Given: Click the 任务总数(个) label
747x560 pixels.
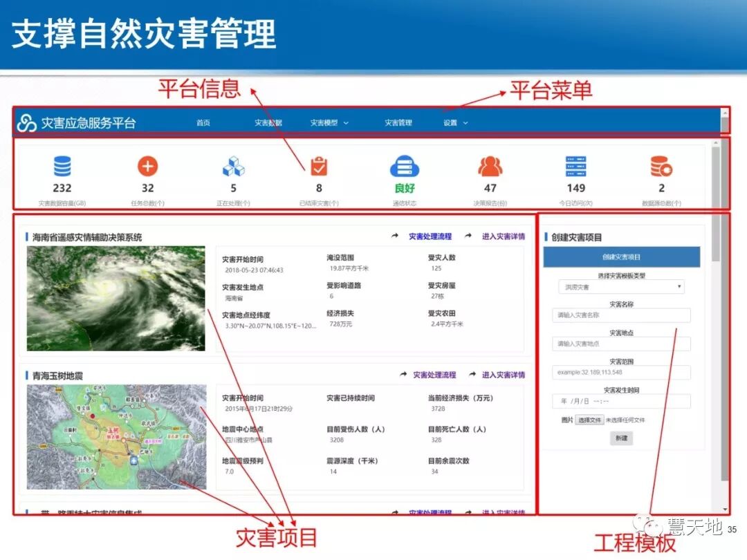Looking at the screenshot, I should pyautogui.click(x=148, y=203).
